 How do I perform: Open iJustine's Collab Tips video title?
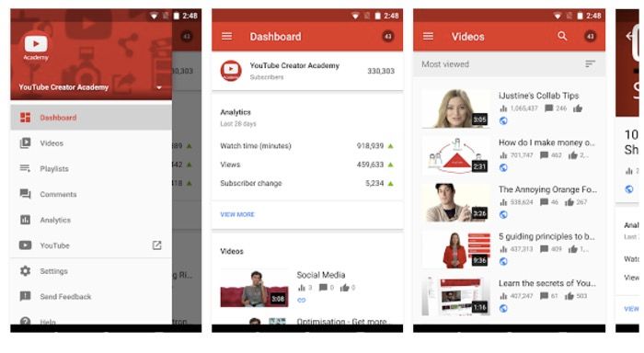click(538, 96)
